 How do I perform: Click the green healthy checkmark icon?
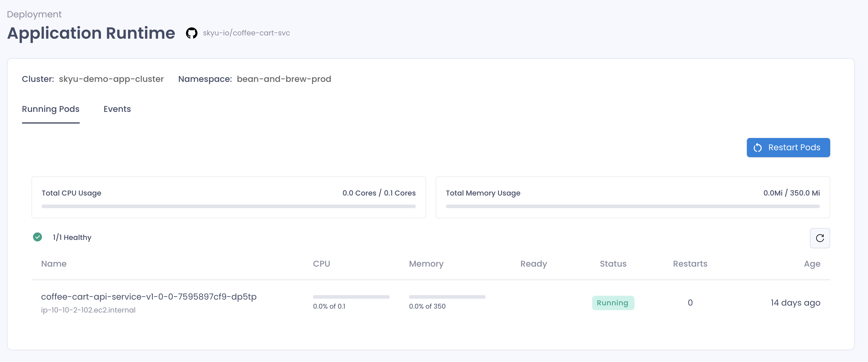(x=37, y=237)
